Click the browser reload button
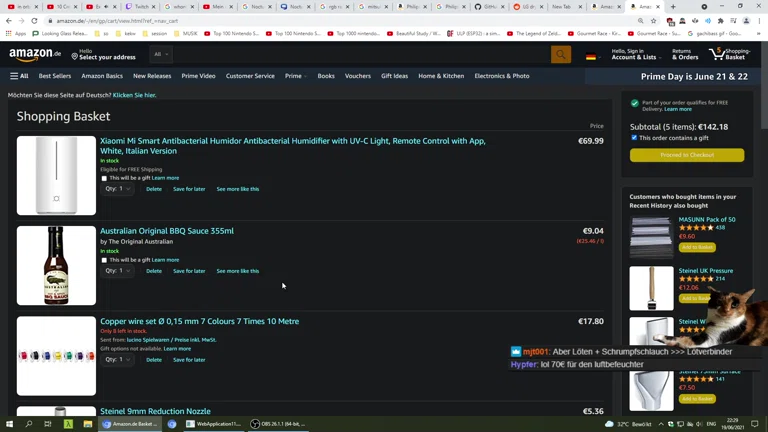768x432 pixels. point(34,20)
